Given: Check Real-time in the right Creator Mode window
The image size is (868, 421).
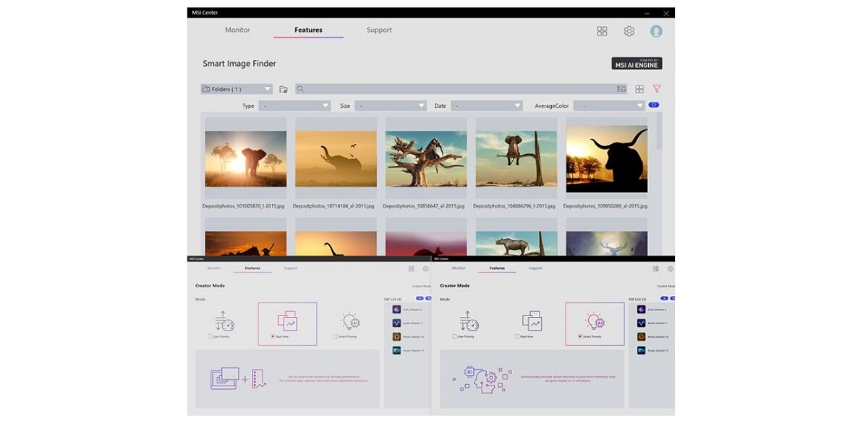Looking at the screenshot, I should 518,336.
